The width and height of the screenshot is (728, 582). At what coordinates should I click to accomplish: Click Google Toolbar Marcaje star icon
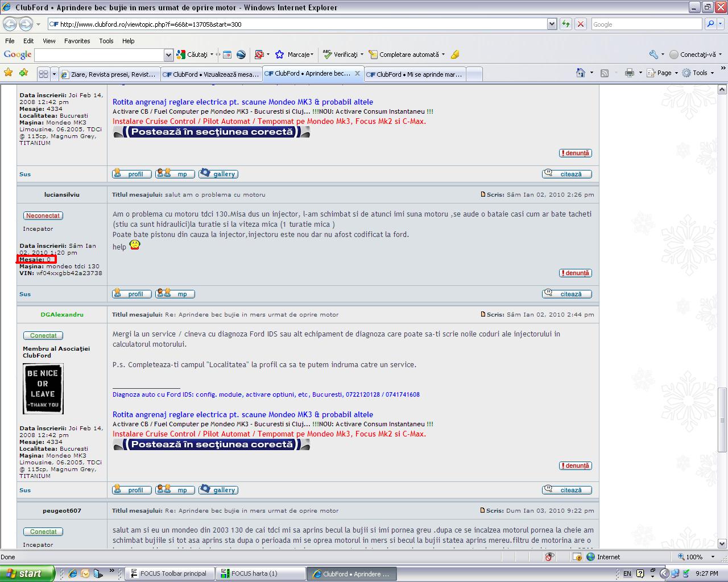pos(279,55)
